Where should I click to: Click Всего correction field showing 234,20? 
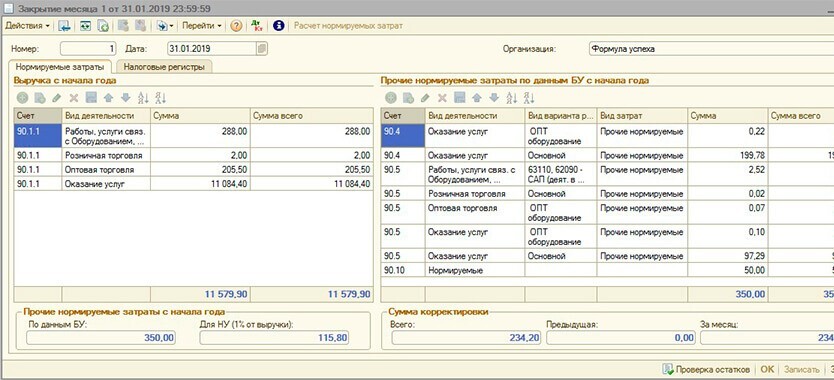[x=467, y=337]
